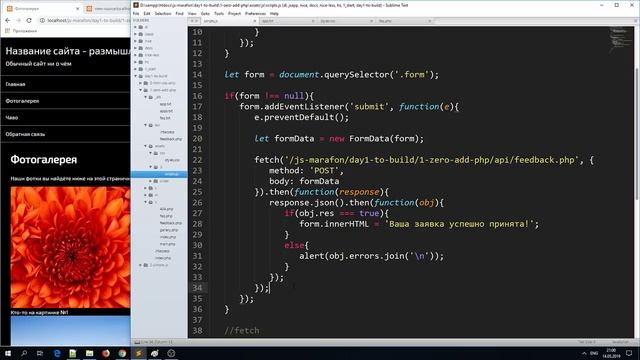Image resolution: width=640 pixels, height=360 pixels.
Task: Click the browser Back button
Action: pyautogui.click(x=8, y=20)
